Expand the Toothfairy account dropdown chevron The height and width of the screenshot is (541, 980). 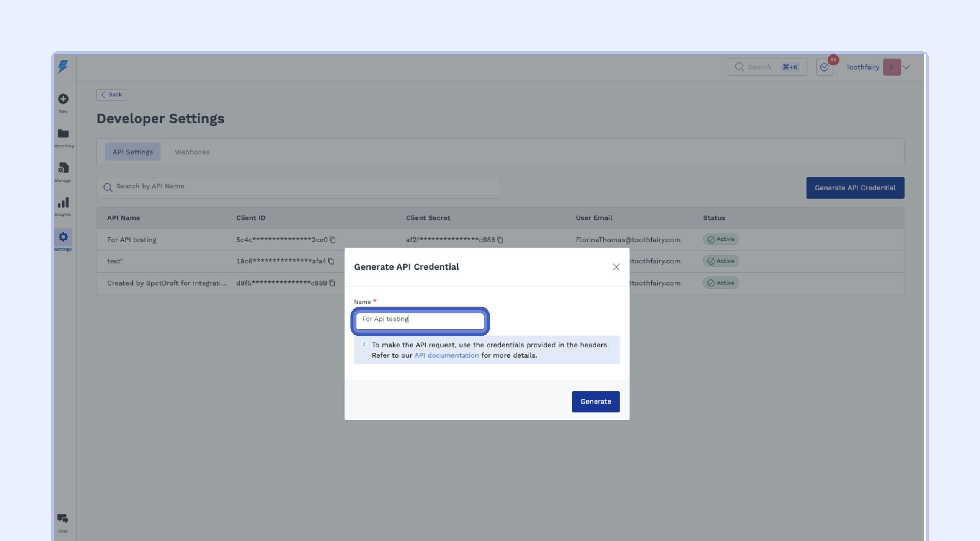[906, 67]
